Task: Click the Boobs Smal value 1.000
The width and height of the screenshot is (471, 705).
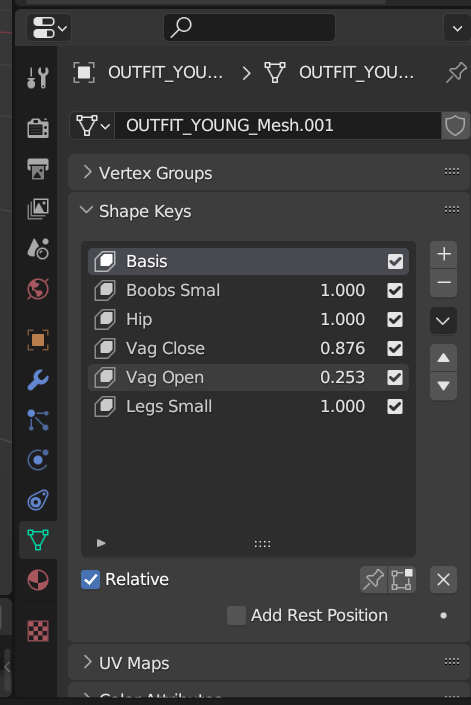Action: click(x=342, y=290)
